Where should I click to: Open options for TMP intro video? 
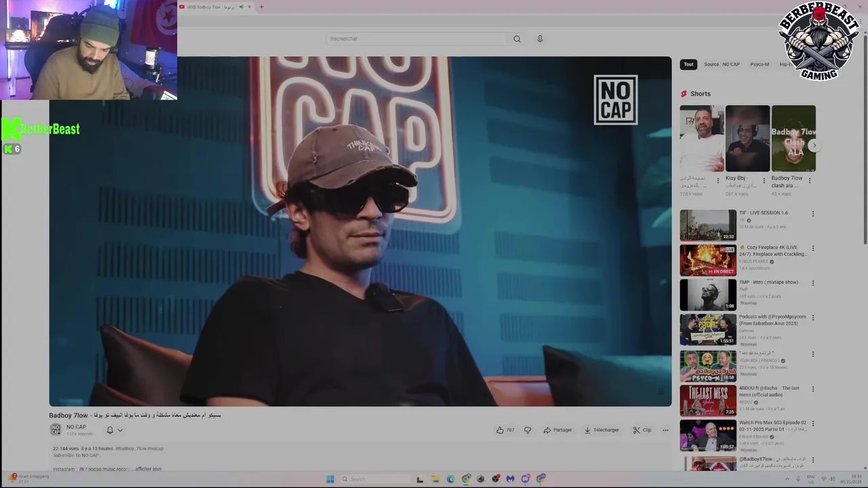point(813,283)
